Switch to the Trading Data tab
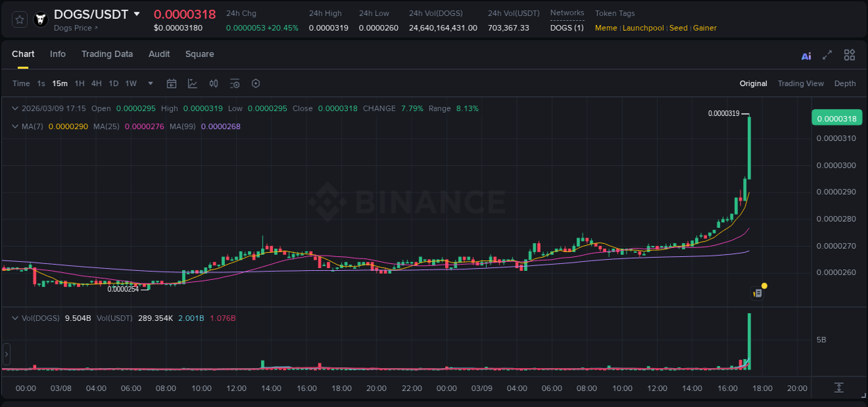The width and height of the screenshot is (868, 407). (x=107, y=54)
